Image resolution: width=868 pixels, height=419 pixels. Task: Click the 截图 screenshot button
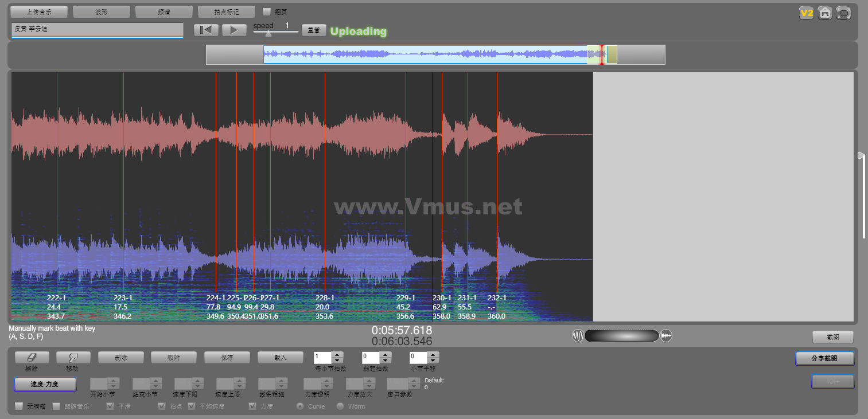coord(833,337)
